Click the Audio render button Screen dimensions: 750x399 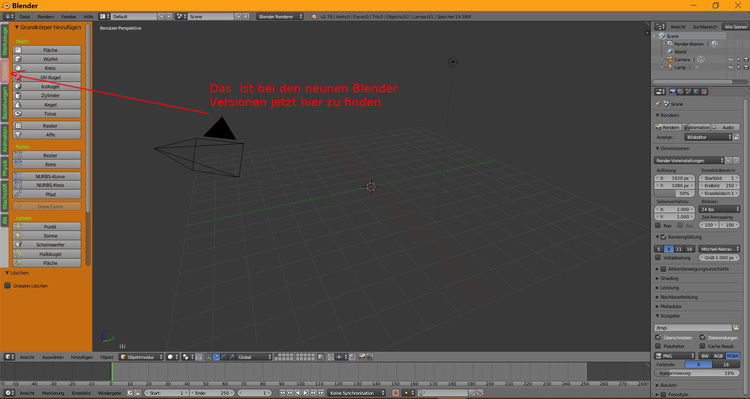point(725,127)
